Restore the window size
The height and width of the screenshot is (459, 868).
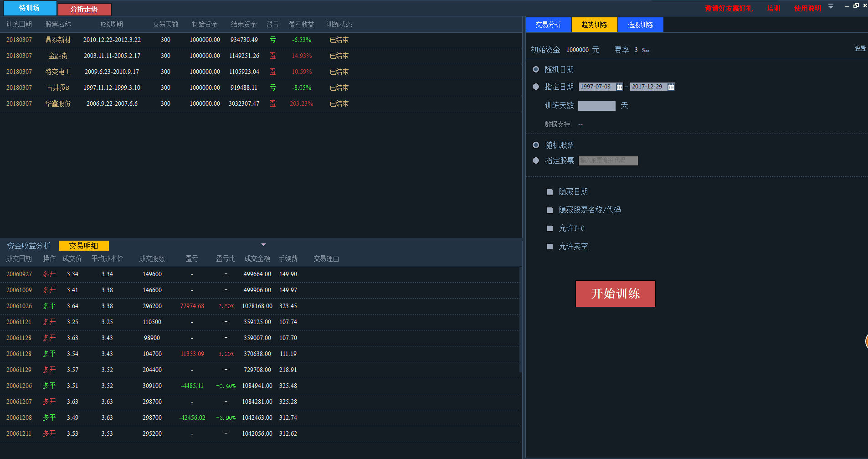[x=856, y=5]
